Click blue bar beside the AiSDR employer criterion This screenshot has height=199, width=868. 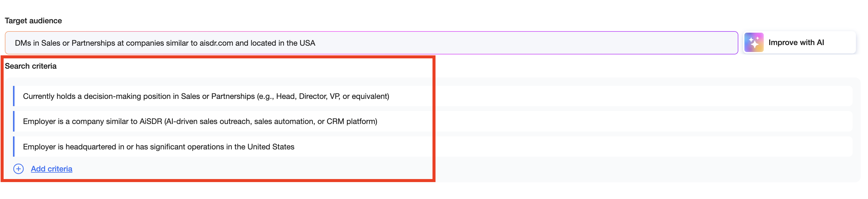pos(14,121)
